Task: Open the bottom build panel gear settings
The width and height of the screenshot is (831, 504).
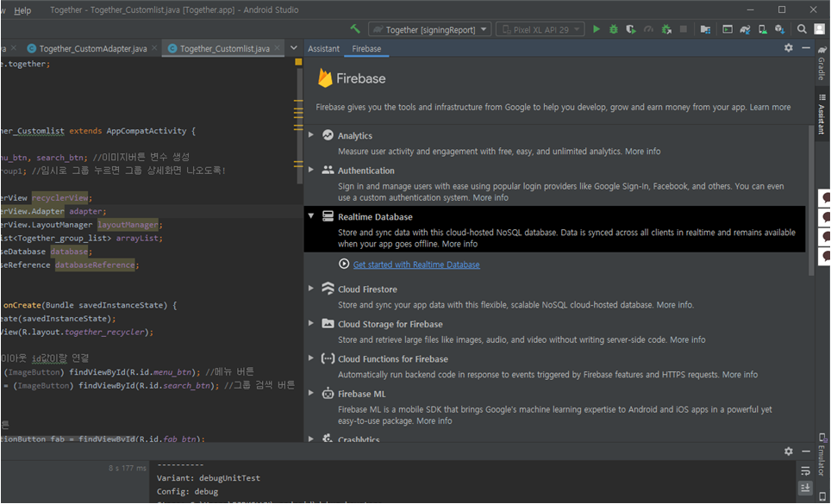Action: [x=789, y=451]
